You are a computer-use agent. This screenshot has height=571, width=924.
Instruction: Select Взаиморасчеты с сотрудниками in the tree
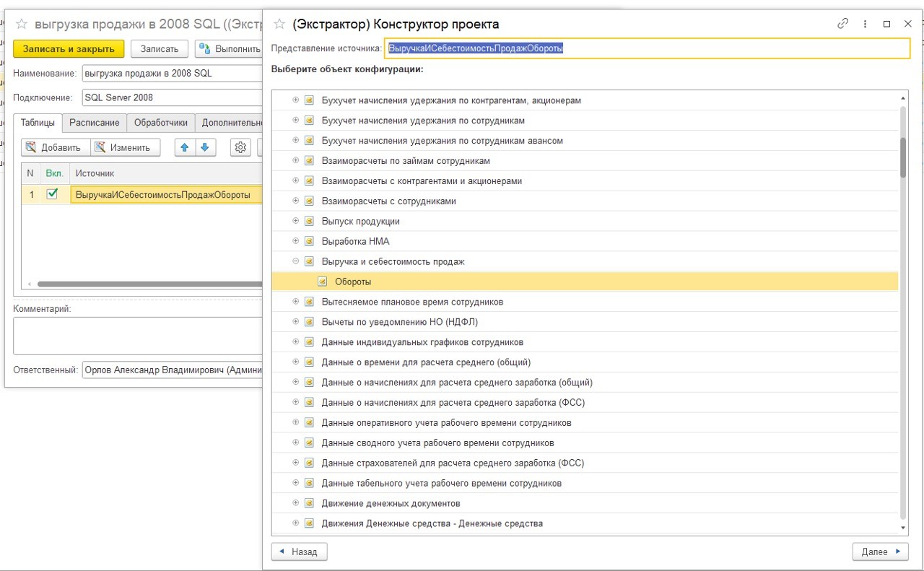[388, 201]
